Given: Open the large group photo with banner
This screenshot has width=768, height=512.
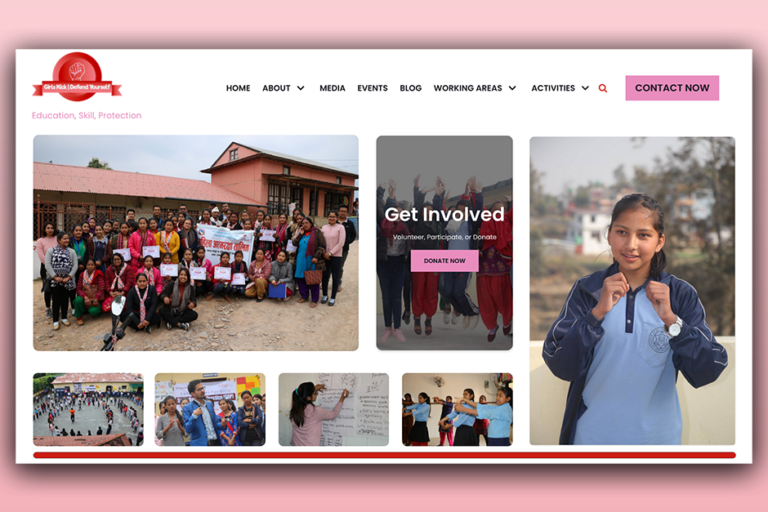Looking at the screenshot, I should pos(195,243).
